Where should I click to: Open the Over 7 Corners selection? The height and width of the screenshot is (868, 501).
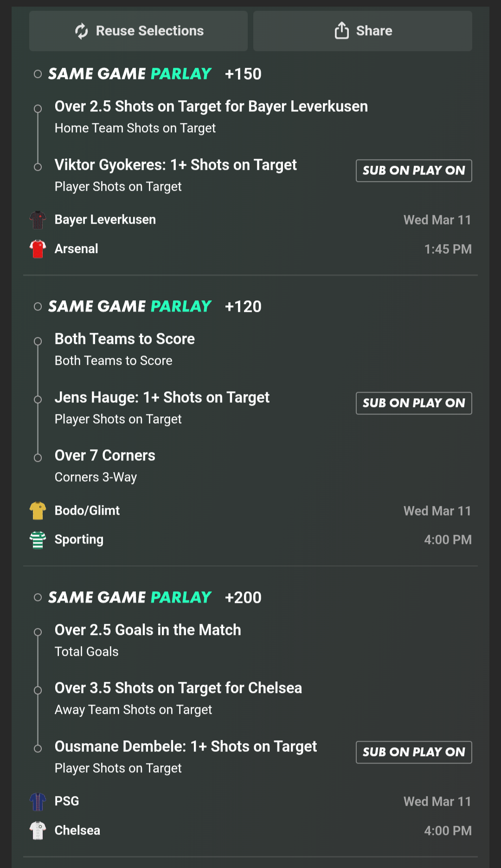click(105, 456)
